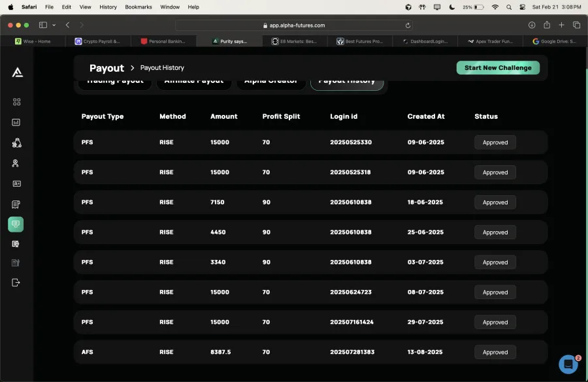Click the Alpha Futures logo in sidebar
Screen dimensions: 588x382
[x=17, y=72]
